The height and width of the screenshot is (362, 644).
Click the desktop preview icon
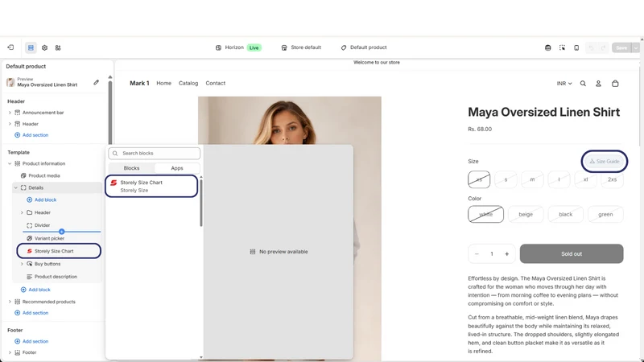point(548,47)
